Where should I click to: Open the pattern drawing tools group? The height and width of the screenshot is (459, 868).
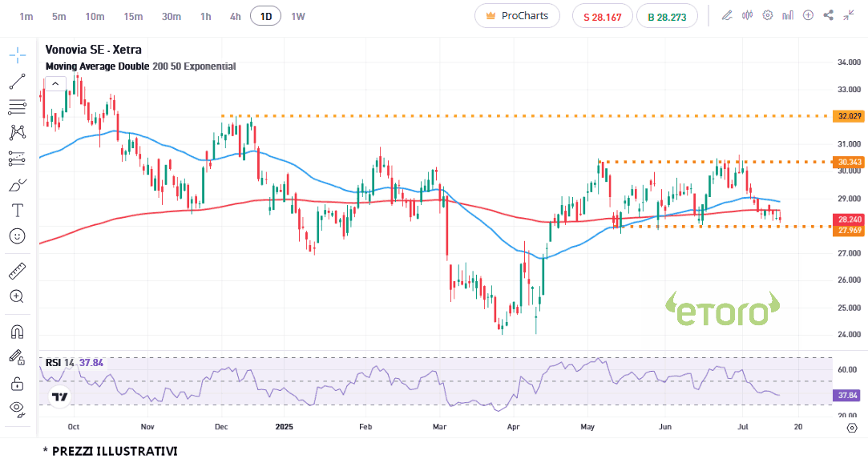point(17,133)
